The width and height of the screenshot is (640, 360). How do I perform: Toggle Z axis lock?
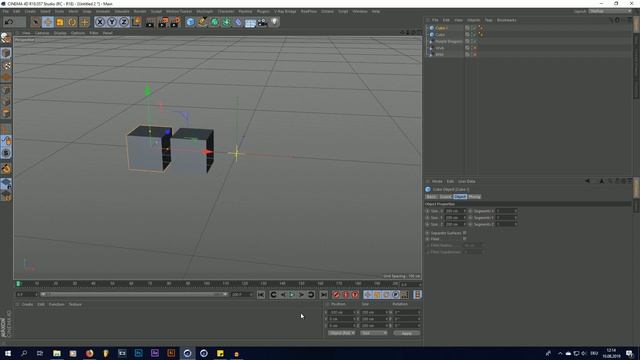[x=124, y=22]
